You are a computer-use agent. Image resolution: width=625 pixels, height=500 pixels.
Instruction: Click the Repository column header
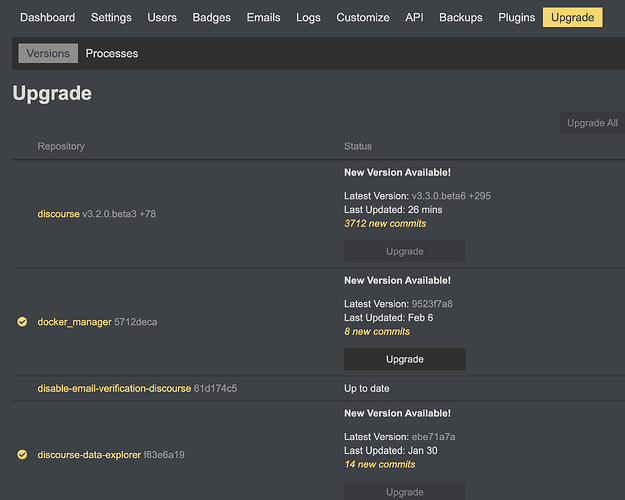pos(61,146)
